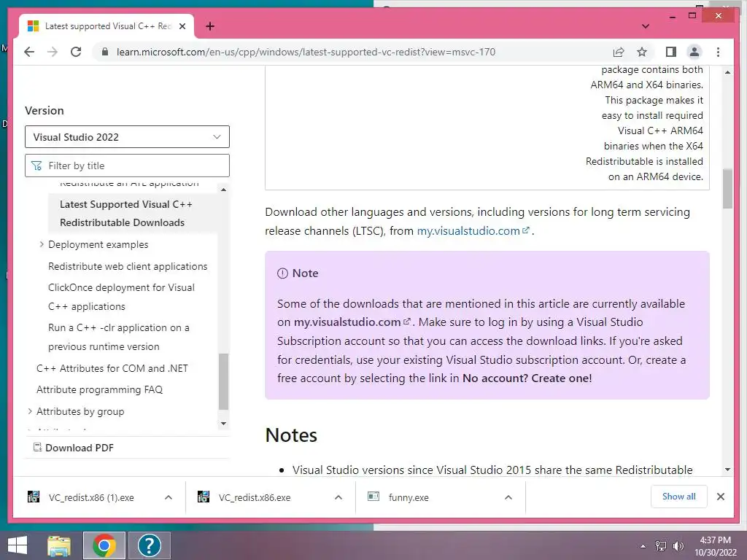Reload the page with the refresh icon
Viewport: 747px width, 560px height.
(x=76, y=52)
